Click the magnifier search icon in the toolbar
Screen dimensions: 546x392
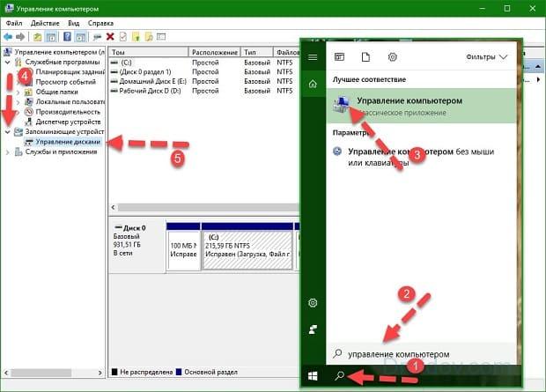(149, 37)
